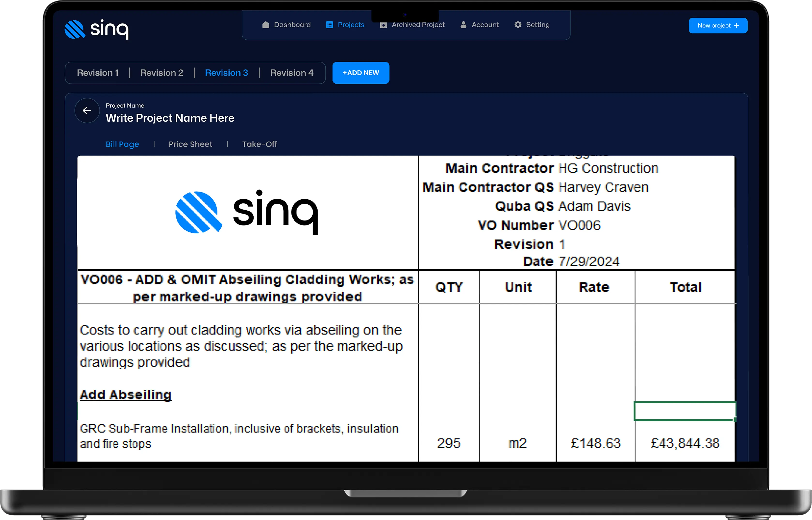The width and height of the screenshot is (812, 520).
Task: Switch to the Revision 1 tab
Action: [x=98, y=73]
